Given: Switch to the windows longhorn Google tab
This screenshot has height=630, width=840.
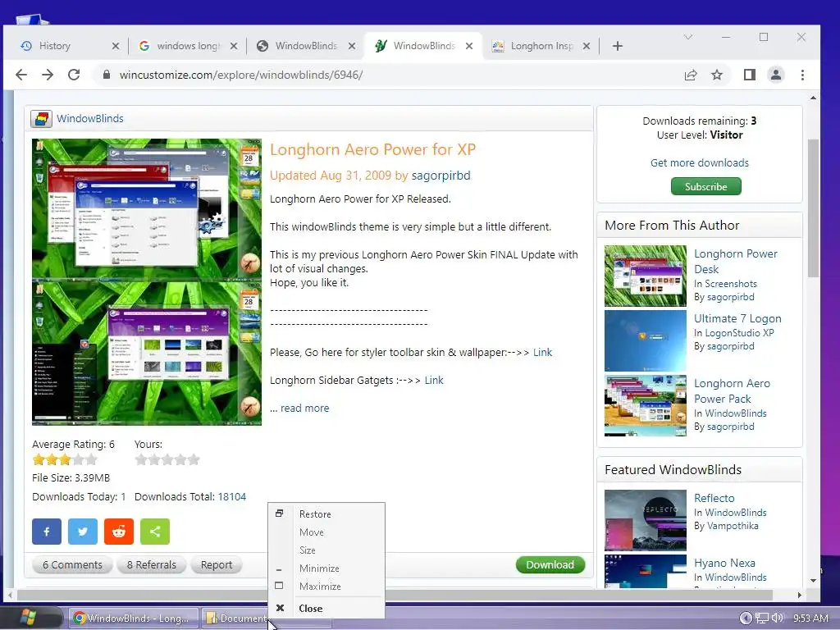Looking at the screenshot, I should [x=188, y=46].
